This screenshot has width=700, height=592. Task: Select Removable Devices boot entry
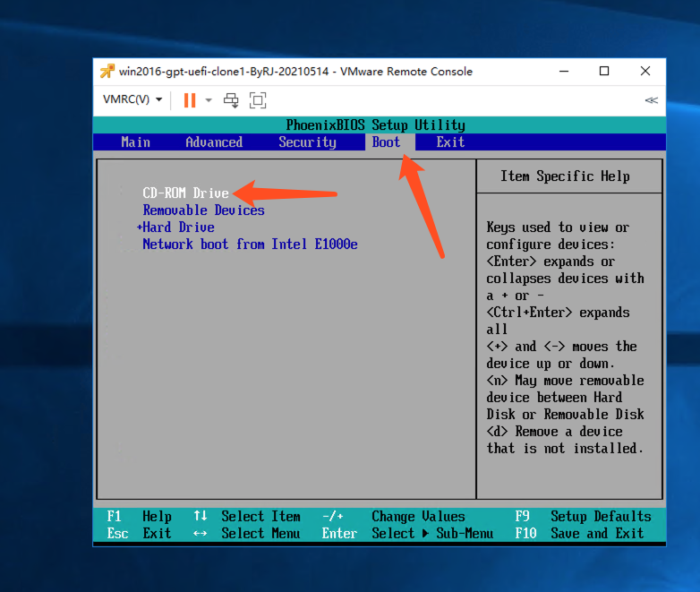click(x=203, y=210)
